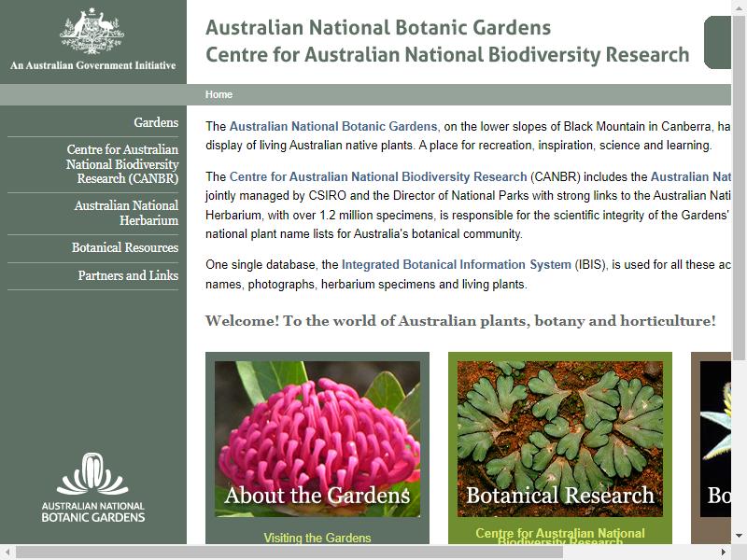Click the Botanical Research liverwort image
This screenshot has height=560, width=747.
559,439
